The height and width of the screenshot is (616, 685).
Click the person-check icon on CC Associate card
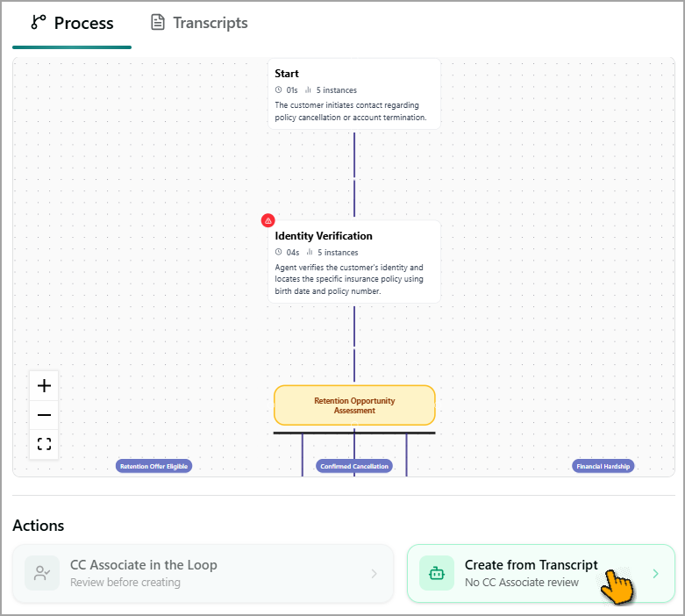coord(42,573)
